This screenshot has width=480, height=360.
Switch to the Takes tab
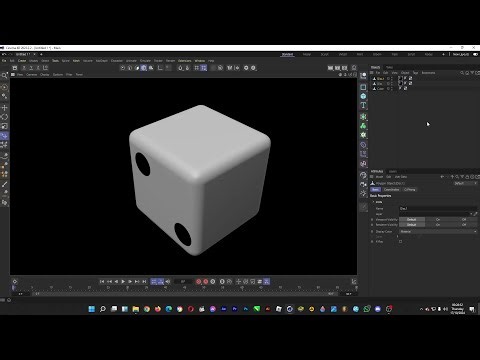pos(389,67)
